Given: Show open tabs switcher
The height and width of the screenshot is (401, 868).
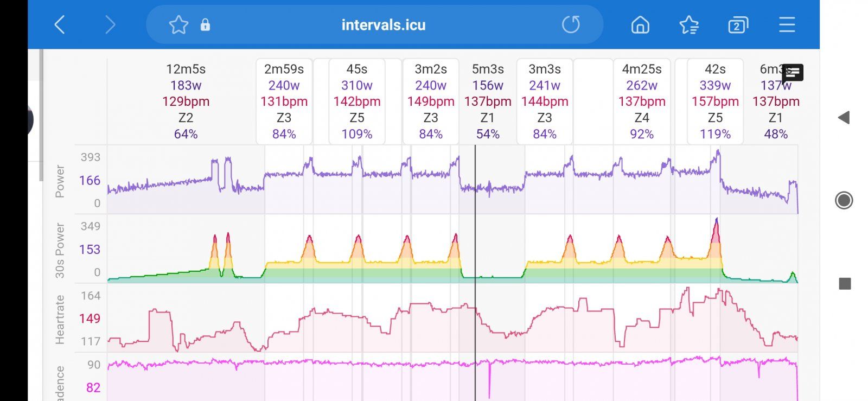Looking at the screenshot, I should tap(738, 25).
